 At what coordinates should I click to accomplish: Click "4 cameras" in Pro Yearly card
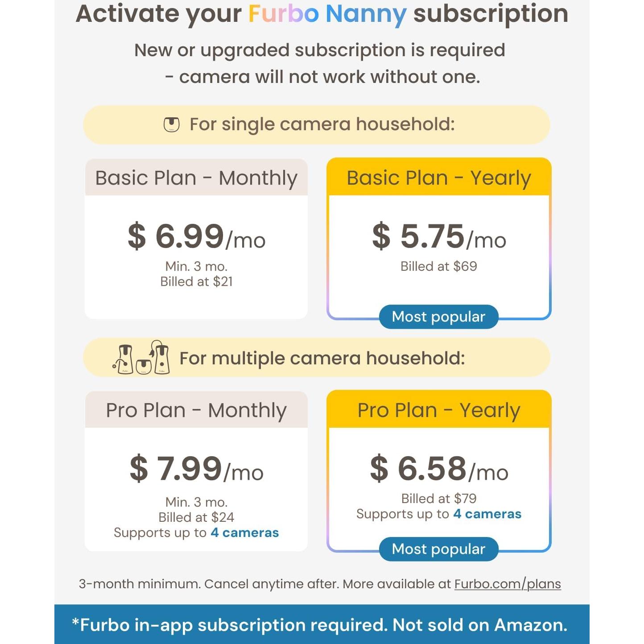coord(487,514)
